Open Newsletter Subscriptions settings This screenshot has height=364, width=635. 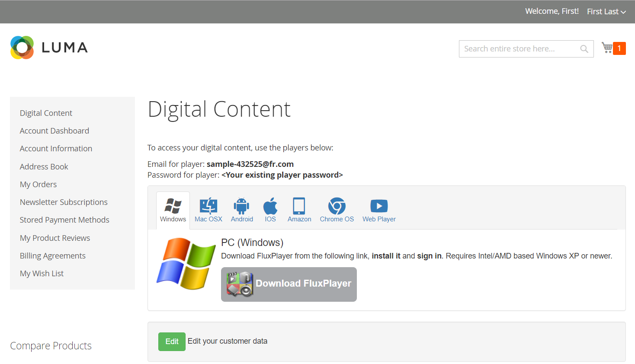pyautogui.click(x=64, y=202)
